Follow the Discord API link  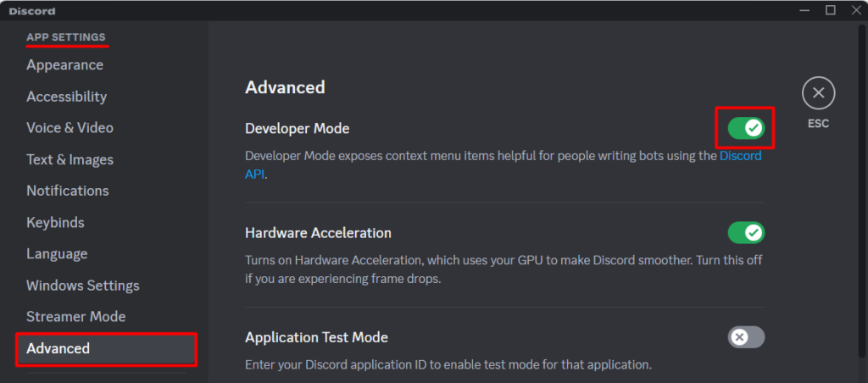741,156
